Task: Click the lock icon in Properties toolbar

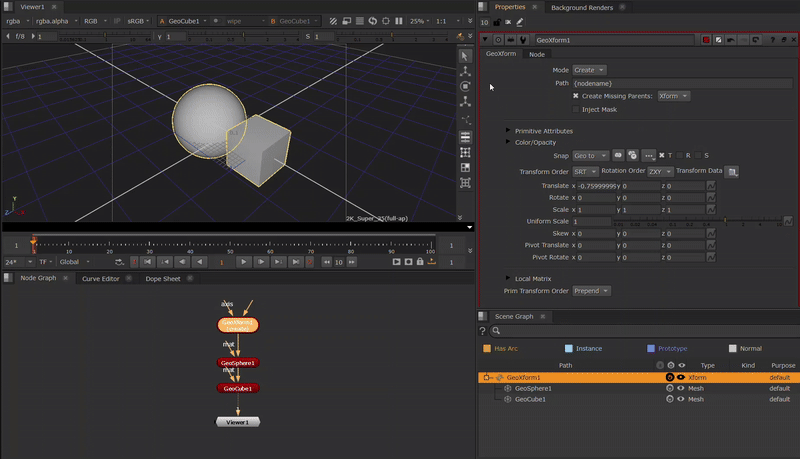Action: (x=497, y=22)
